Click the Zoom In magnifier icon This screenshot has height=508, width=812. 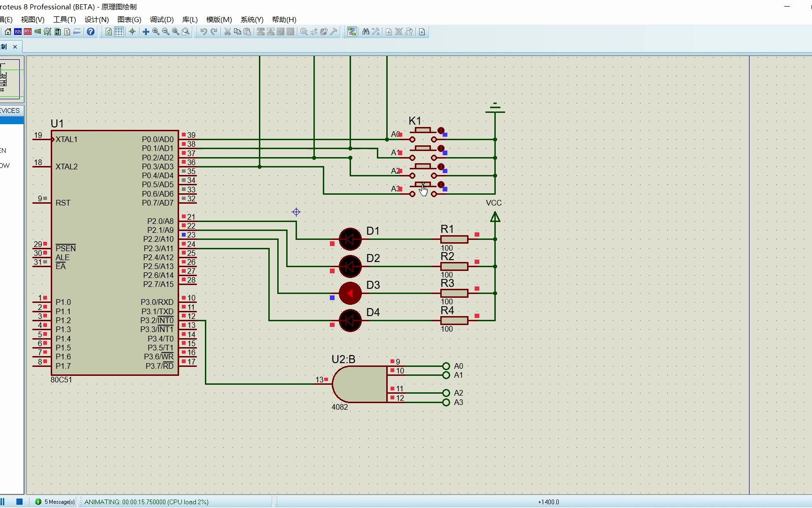[156, 32]
